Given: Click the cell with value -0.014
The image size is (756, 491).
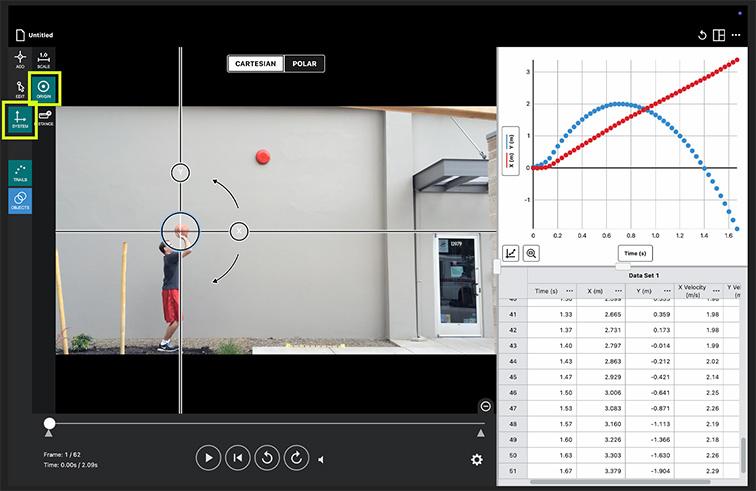Looking at the screenshot, I should (650, 346).
